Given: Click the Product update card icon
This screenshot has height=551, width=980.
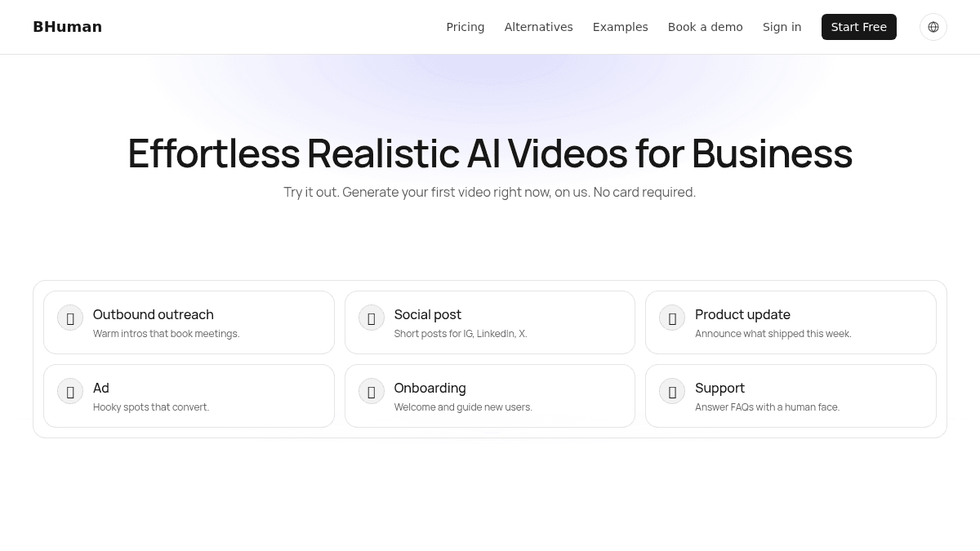Looking at the screenshot, I should pos(672,318).
